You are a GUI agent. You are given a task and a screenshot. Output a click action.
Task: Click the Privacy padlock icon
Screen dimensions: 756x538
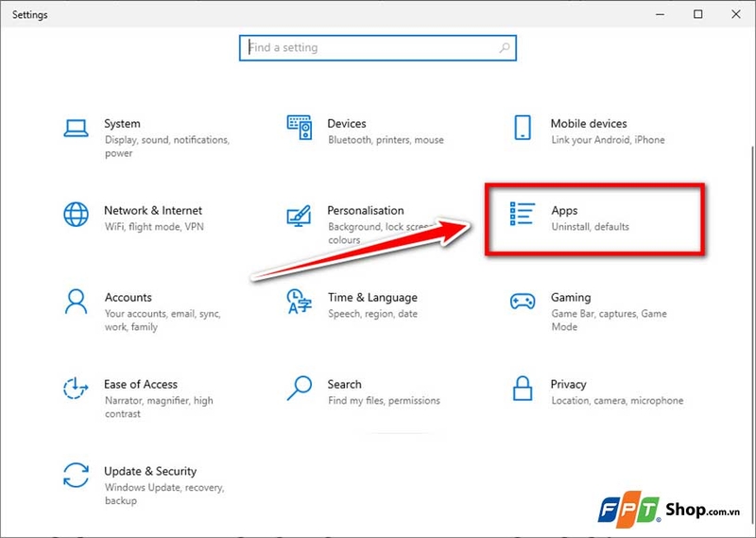coord(523,389)
